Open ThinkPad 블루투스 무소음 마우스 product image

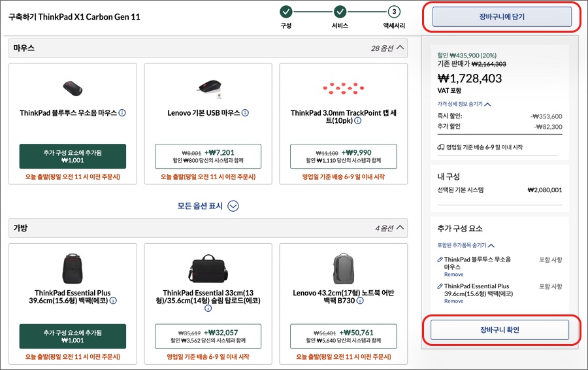pyautogui.click(x=73, y=88)
